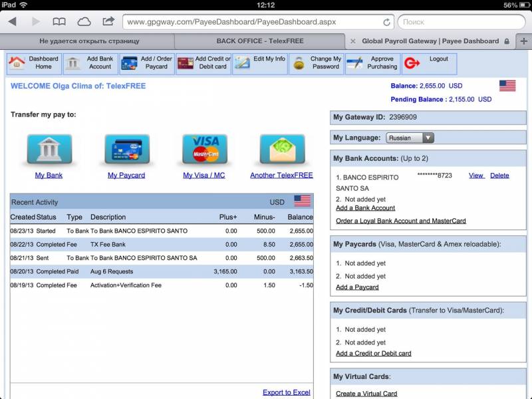Click the Visa MasterCard transfer icon
The image size is (532, 399).
tap(205, 149)
